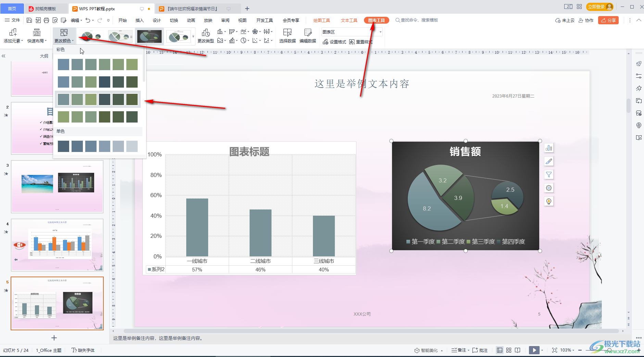
Task: Open the Insert (插入) ribbon tab
Action: coord(140,20)
